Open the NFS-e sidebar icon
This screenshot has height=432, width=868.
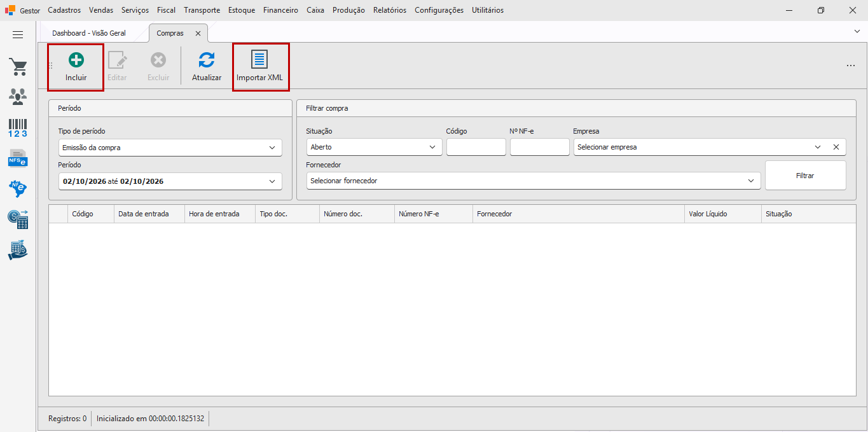point(18,158)
